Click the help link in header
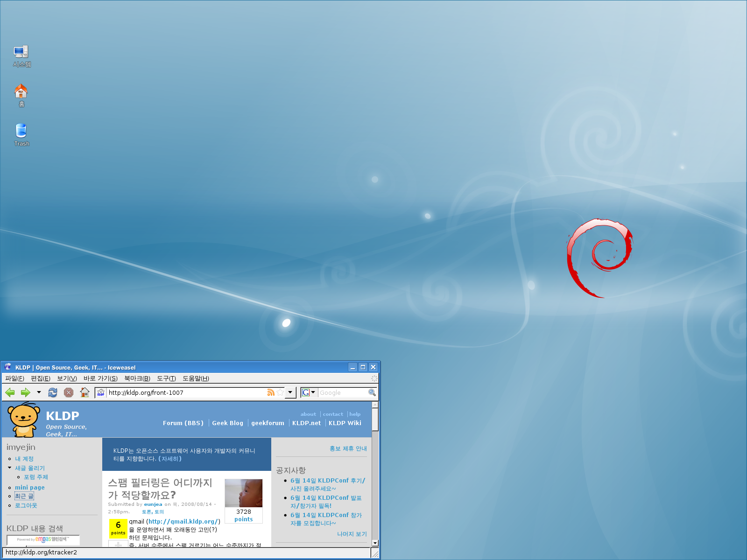Viewport: 747px width, 560px height. 355,414
